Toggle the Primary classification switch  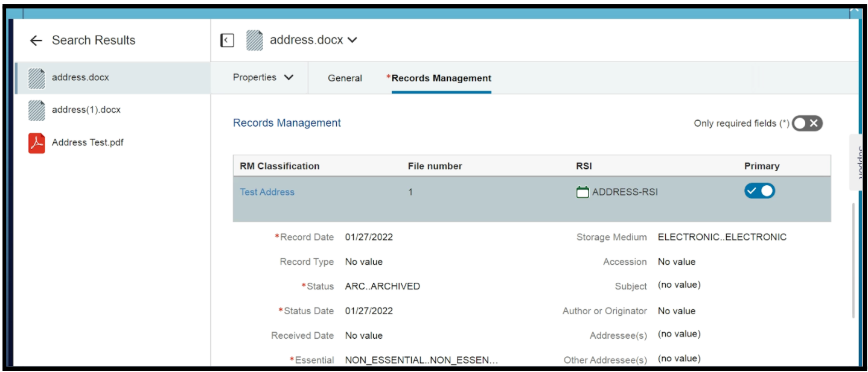click(759, 191)
